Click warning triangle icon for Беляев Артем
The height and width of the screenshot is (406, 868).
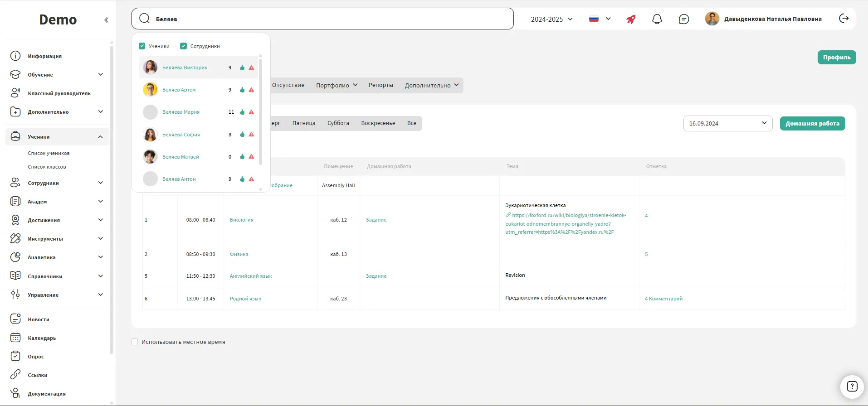[251, 90]
